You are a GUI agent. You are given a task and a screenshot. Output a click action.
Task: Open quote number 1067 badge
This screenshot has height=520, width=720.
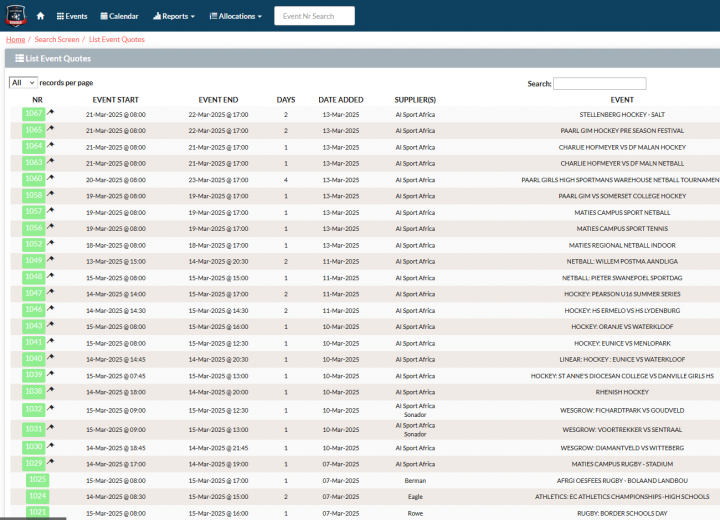[34, 113]
